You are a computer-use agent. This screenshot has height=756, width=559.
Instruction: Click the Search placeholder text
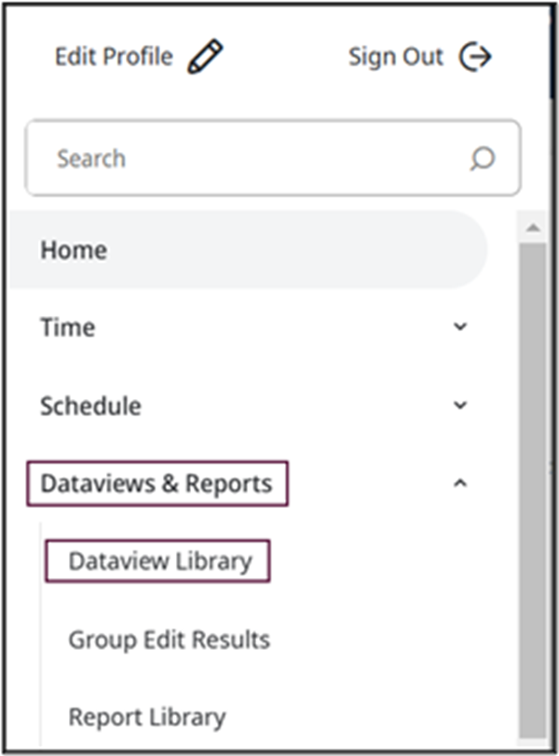click(91, 158)
